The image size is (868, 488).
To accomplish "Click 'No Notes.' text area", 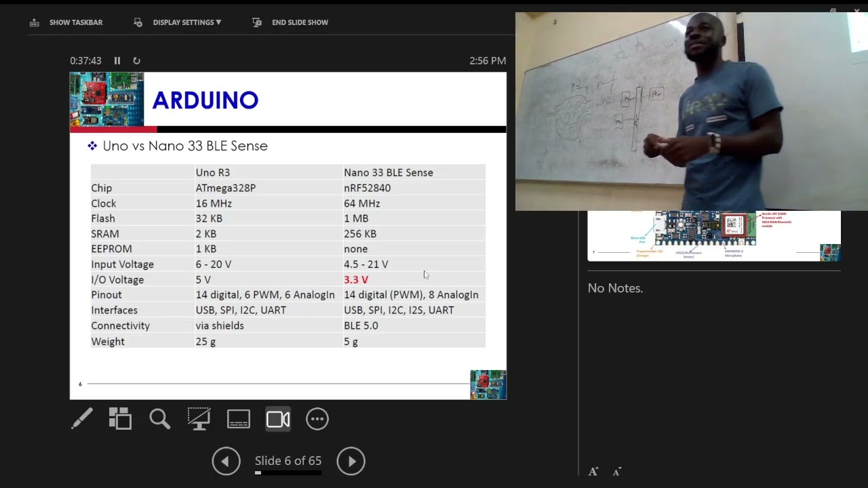I will pyautogui.click(x=615, y=288).
